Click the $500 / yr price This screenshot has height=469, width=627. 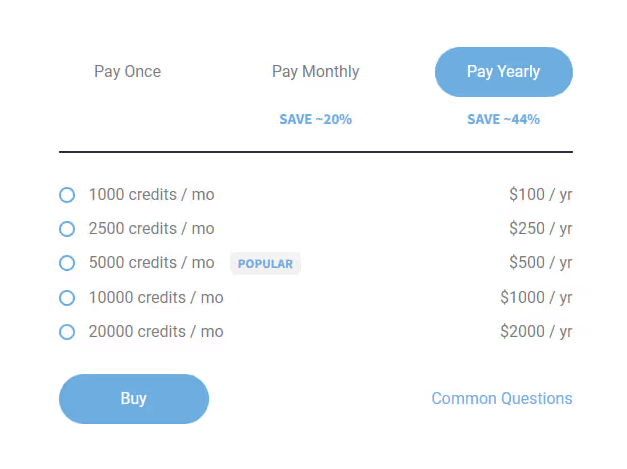pyautogui.click(x=540, y=263)
